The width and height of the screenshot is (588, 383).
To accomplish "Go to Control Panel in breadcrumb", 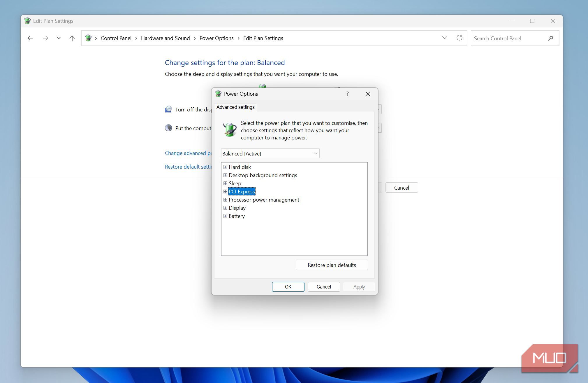I will click(116, 38).
